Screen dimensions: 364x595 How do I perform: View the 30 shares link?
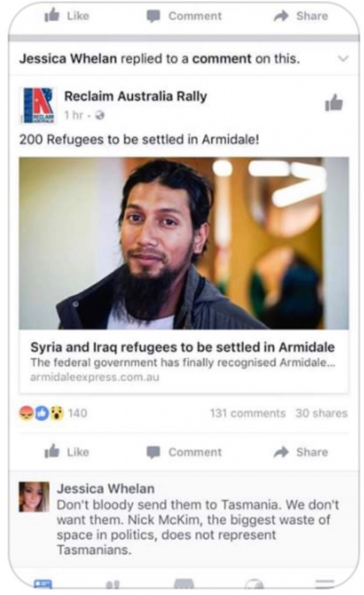pyautogui.click(x=321, y=413)
